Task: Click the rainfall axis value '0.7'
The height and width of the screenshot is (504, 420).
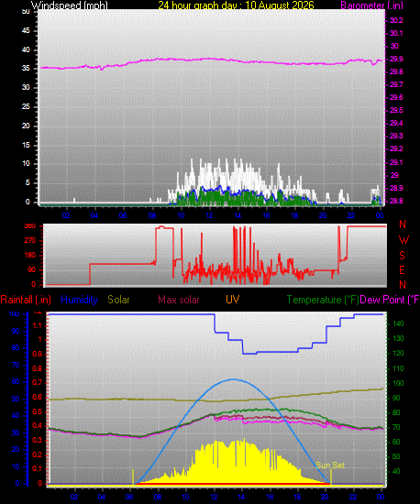Action: [x=38, y=382]
